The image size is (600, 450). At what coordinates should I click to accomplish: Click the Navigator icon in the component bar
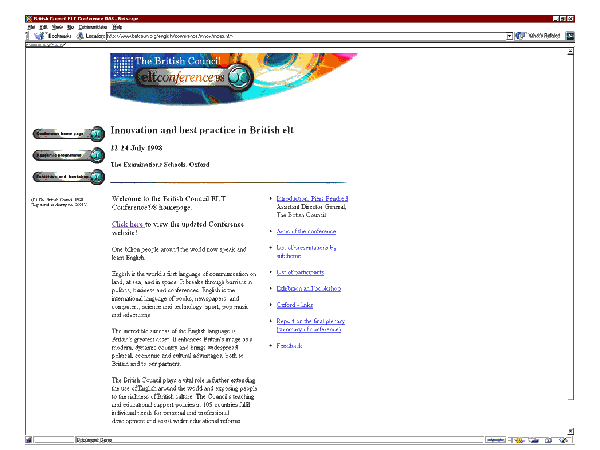pyautogui.click(x=521, y=440)
